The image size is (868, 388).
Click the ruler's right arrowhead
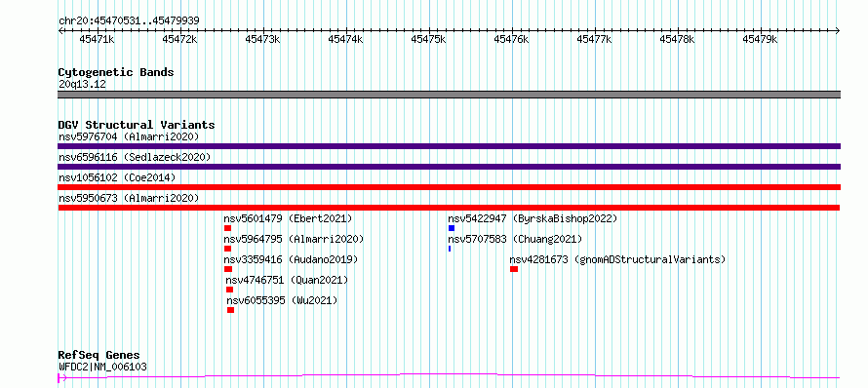click(x=838, y=30)
